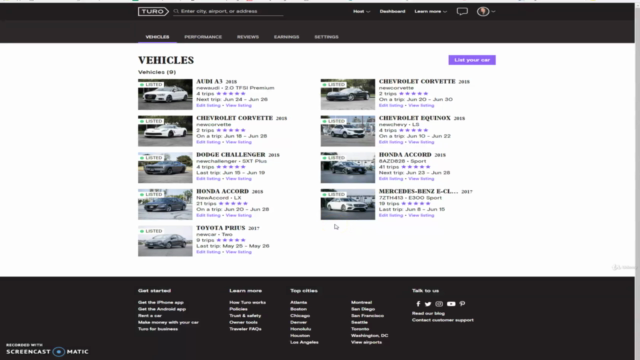The height and width of the screenshot is (360, 640).
Task: Expand the Host dropdown menu
Action: pyautogui.click(x=362, y=11)
